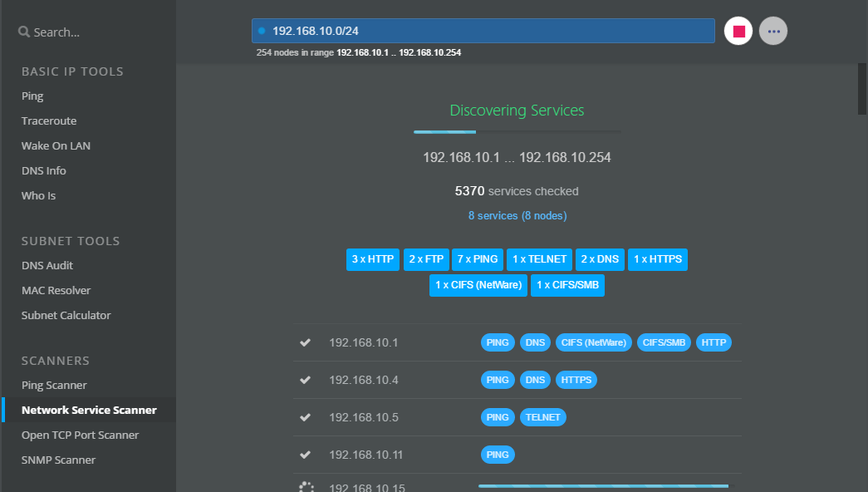Click the scanning spinner next to 192.168.10.15
Image resolution: width=868 pixels, height=492 pixels.
(306, 487)
